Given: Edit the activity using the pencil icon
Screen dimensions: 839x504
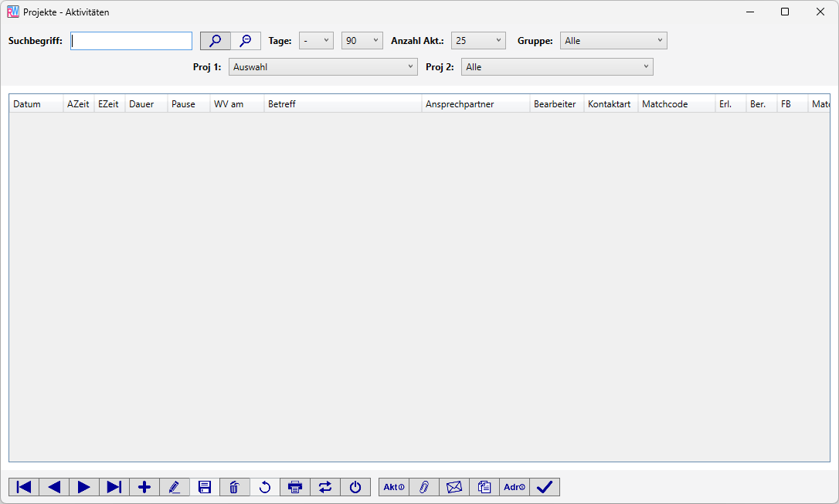Looking at the screenshot, I should (175, 487).
